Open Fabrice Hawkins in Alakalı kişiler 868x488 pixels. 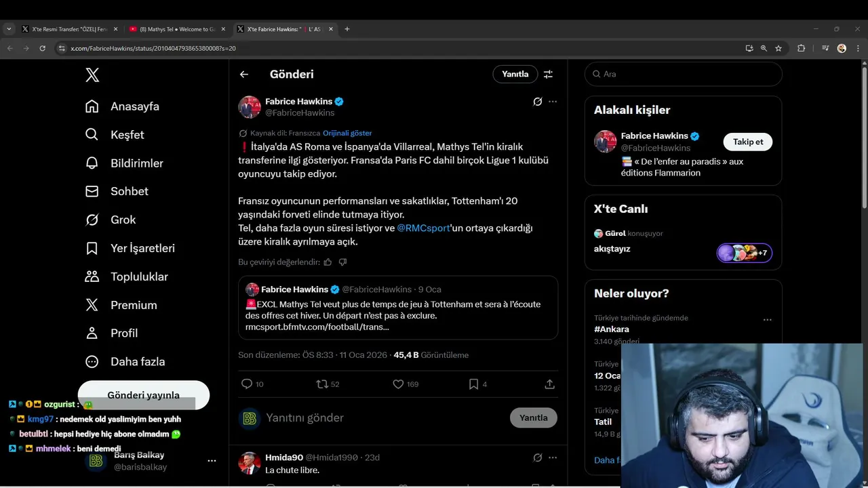654,136
